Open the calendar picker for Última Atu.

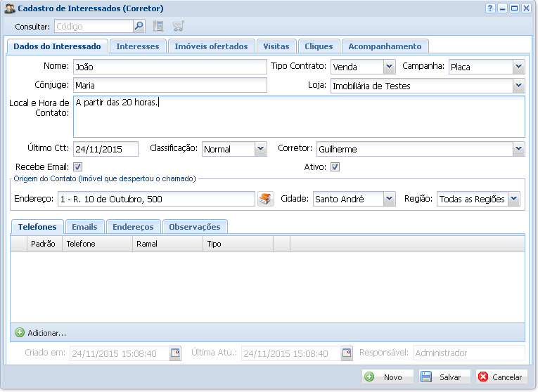347,353
